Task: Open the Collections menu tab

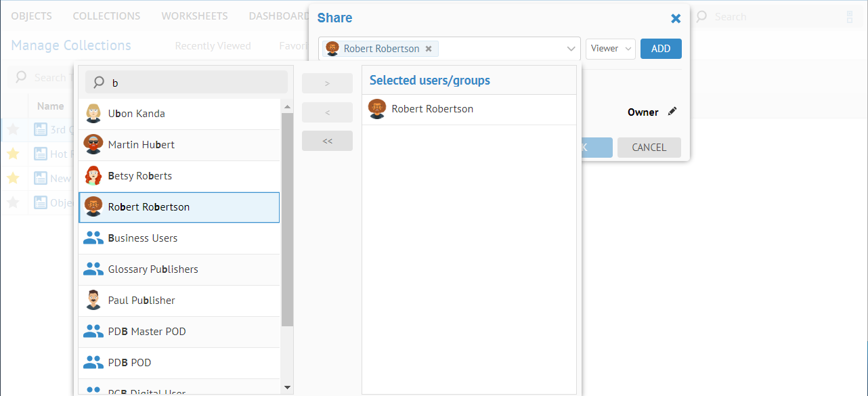Action: [x=106, y=16]
